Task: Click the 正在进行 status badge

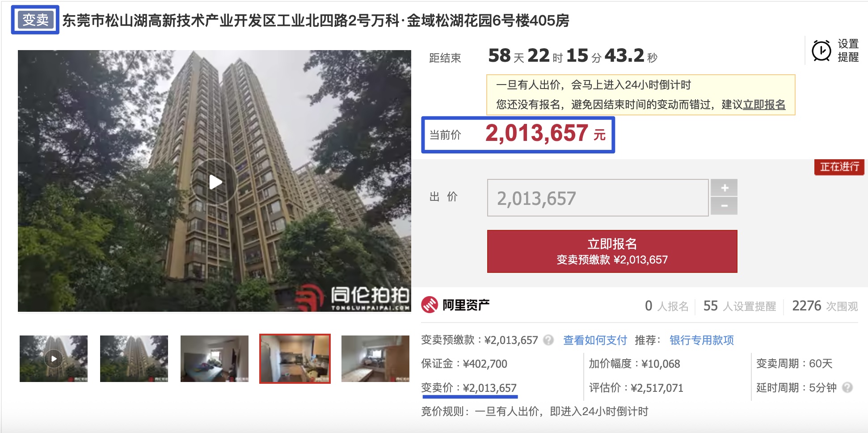Action: [839, 167]
